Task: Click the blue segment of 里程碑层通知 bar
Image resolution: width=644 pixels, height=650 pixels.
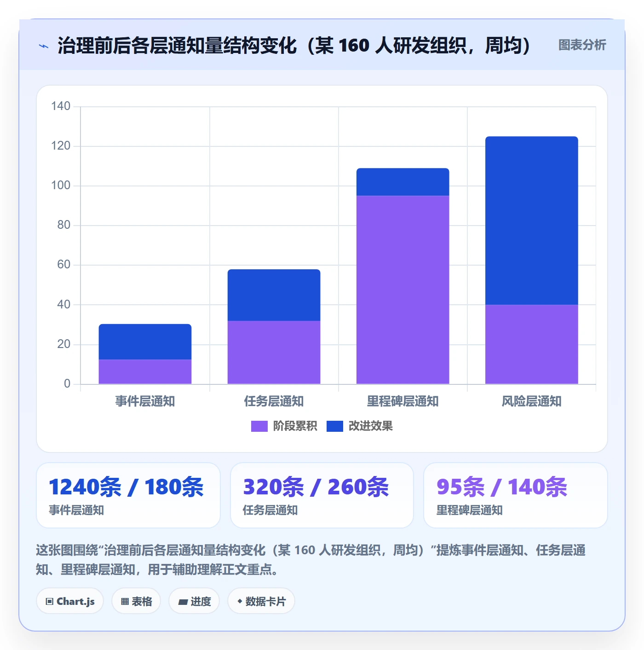Action: 402,182
